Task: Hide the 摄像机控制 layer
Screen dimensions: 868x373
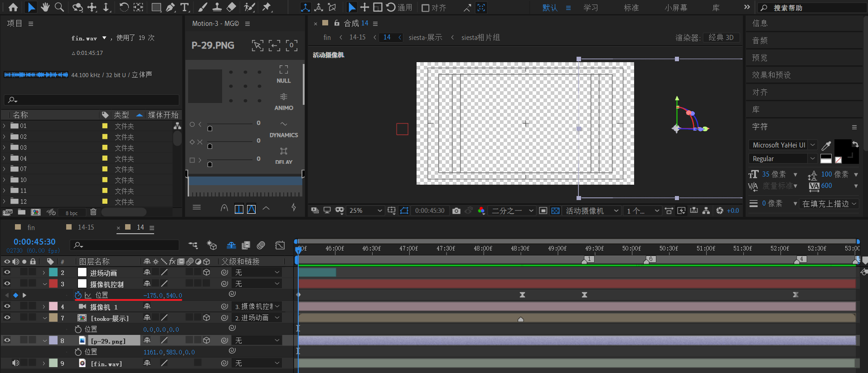Action: 7,284
